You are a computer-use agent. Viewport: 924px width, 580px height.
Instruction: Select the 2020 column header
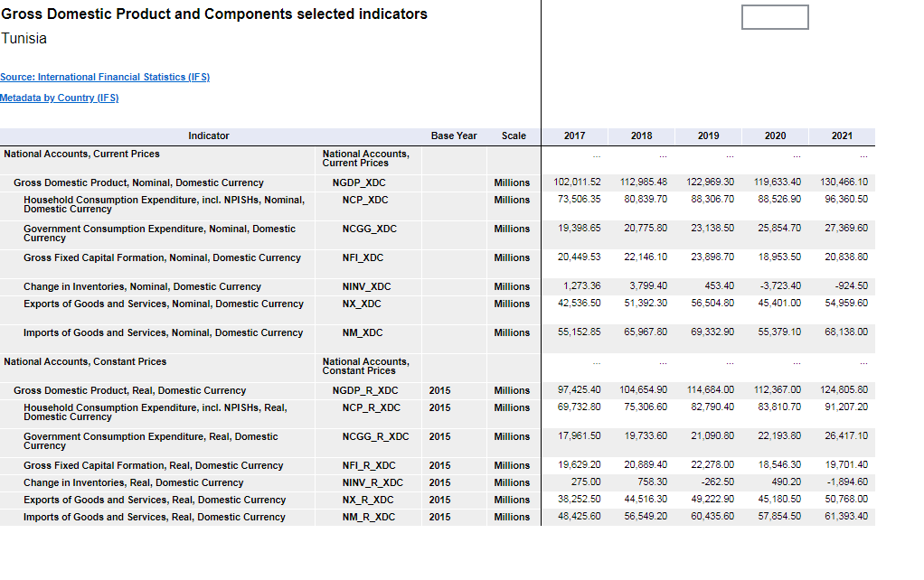775,136
